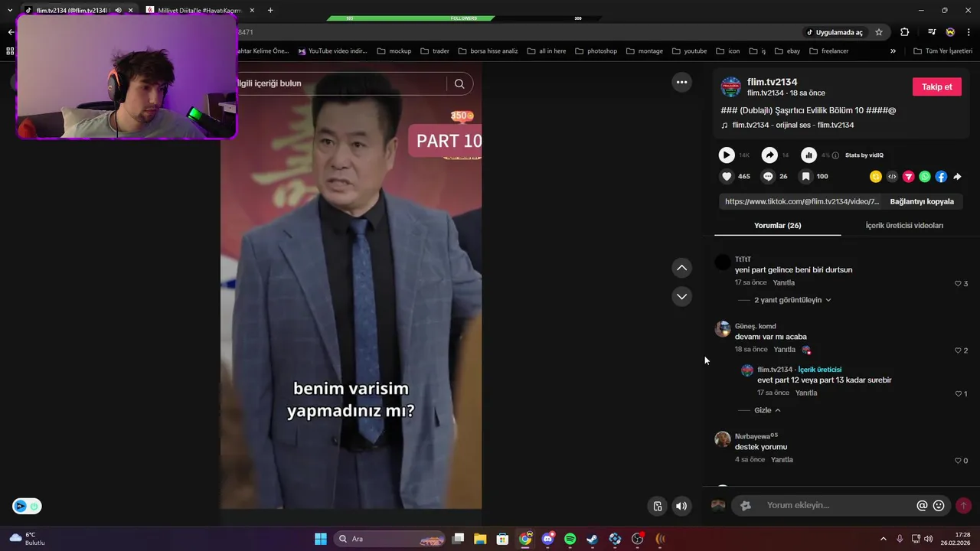Open Chrome extensions puzzle icon
The height and width of the screenshot is (551, 980).
tap(904, 32)
